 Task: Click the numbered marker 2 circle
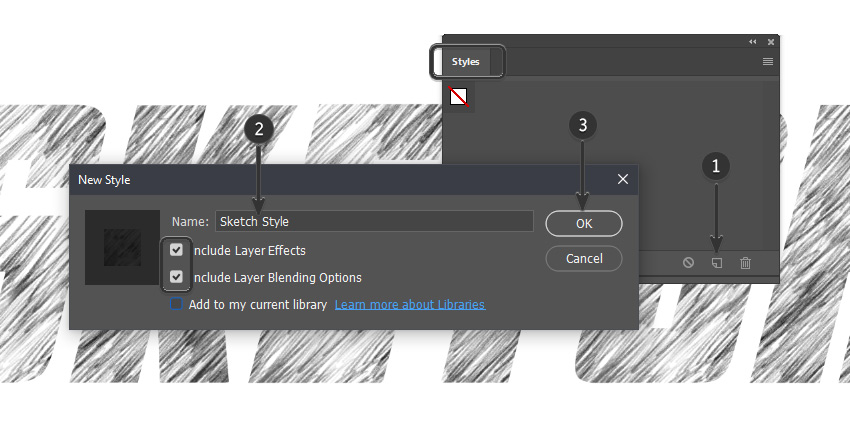pyautogui.click(x=259, y=129)
